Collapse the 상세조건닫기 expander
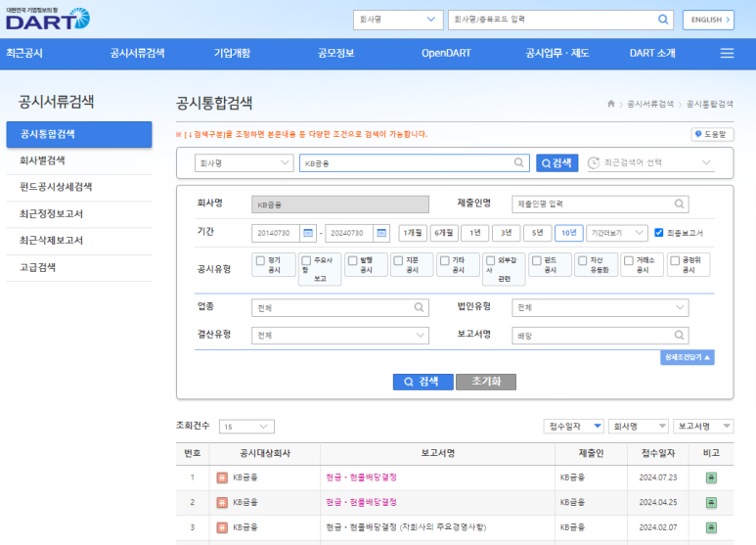This screenshot has width=756, height=545. coord(688,357)
